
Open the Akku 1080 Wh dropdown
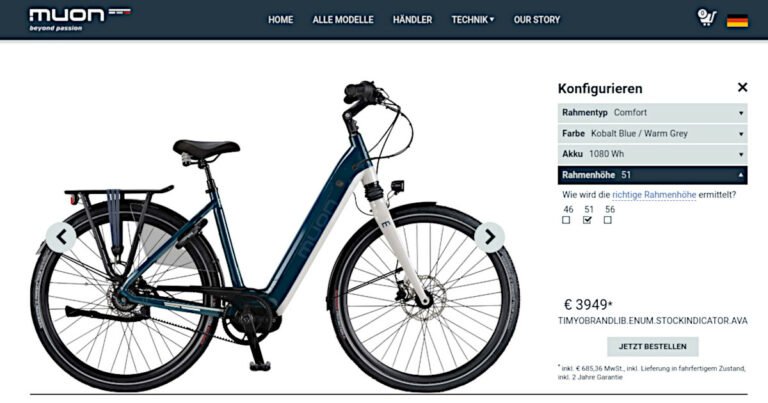point(652,154)
